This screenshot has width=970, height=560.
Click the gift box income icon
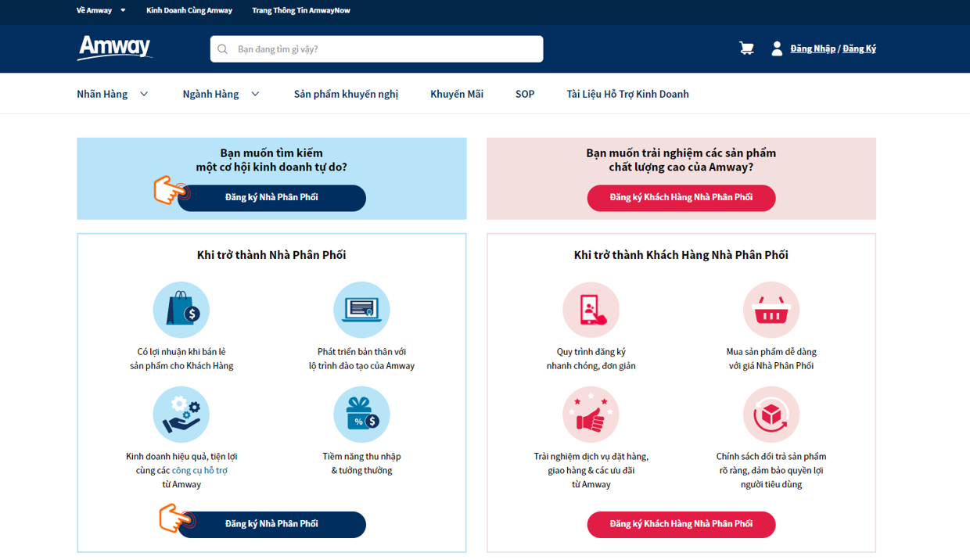361,415
